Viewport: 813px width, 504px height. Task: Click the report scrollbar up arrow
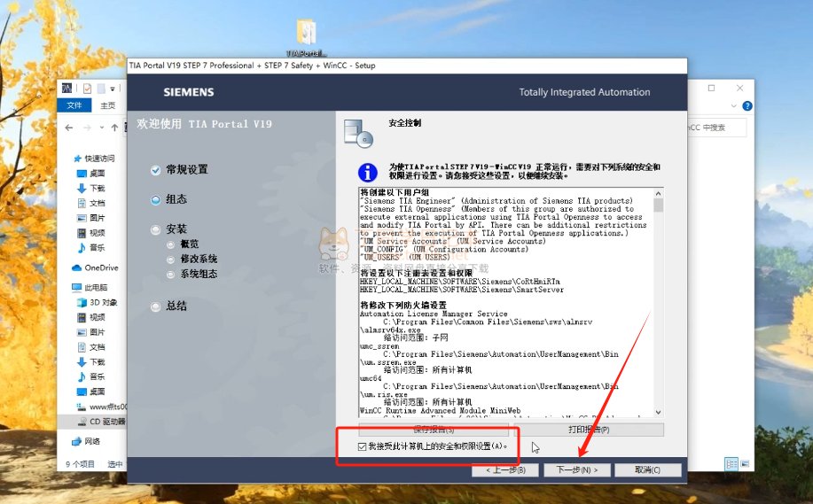tap(658, 194)
